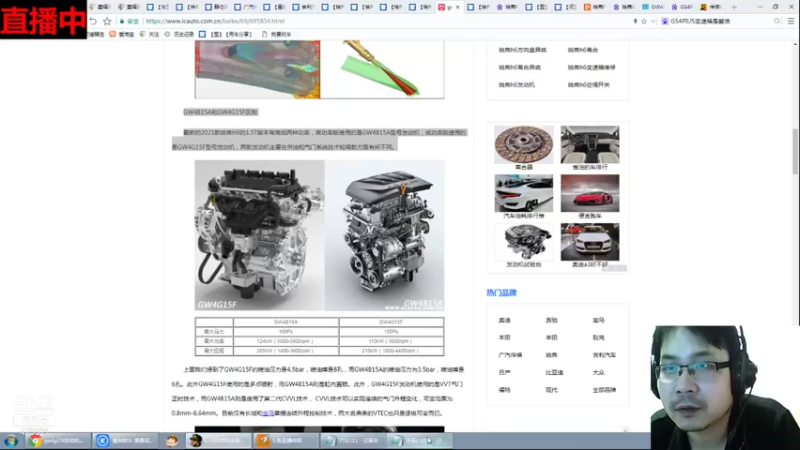Open the car interior ranking thumbnail

point(590,145)
